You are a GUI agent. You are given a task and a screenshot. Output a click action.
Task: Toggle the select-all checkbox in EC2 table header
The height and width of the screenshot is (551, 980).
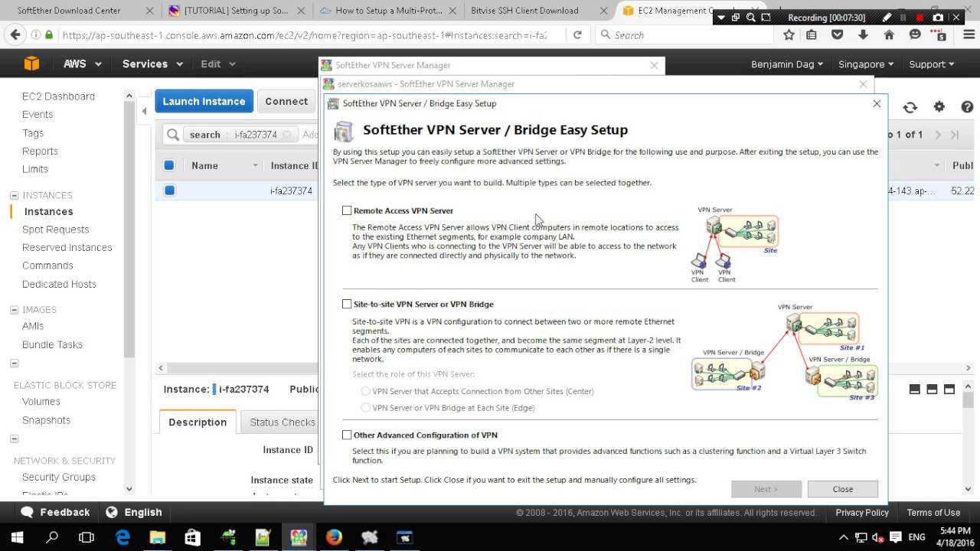pos(169,165)
